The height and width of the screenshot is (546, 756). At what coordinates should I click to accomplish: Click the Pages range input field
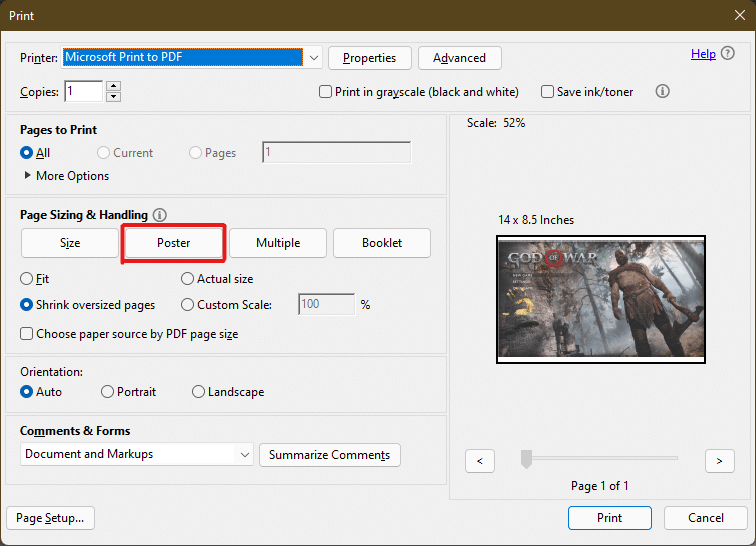[337, 152]
